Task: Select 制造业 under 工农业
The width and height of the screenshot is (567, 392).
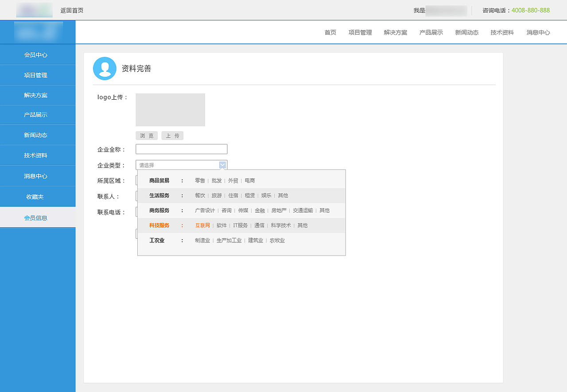Action: (x=202, y=240)
